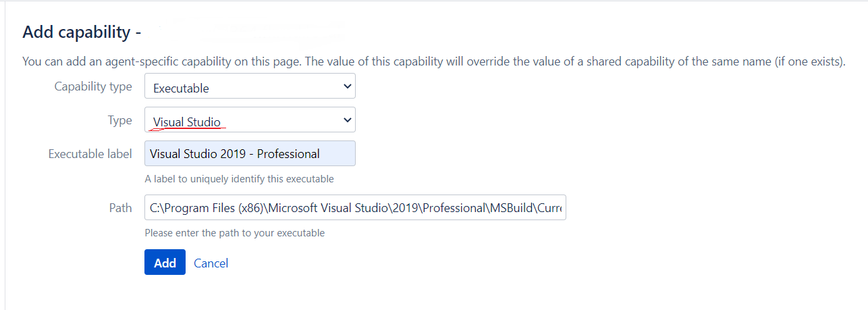Viewport: 868px width, 310px height.
Task: Click hint 'A label to uniquely identify this executable'
Action: pyautogui.click(x=239, y=179)
